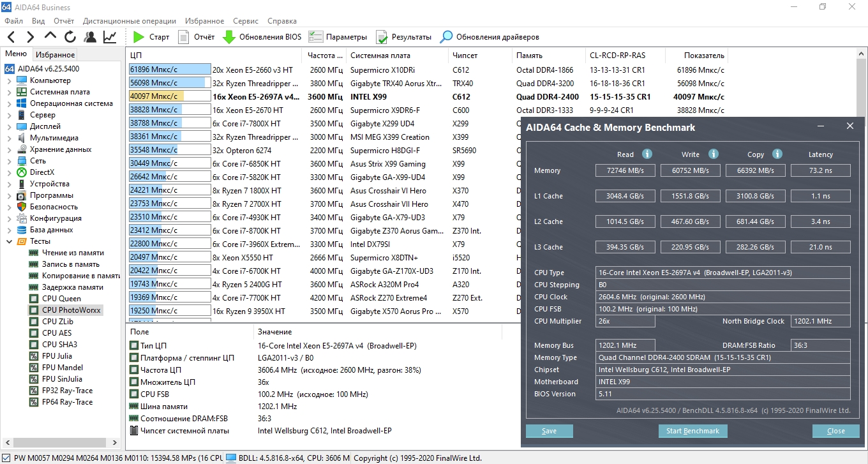Select Чтение из памяти test

point(73,253)
